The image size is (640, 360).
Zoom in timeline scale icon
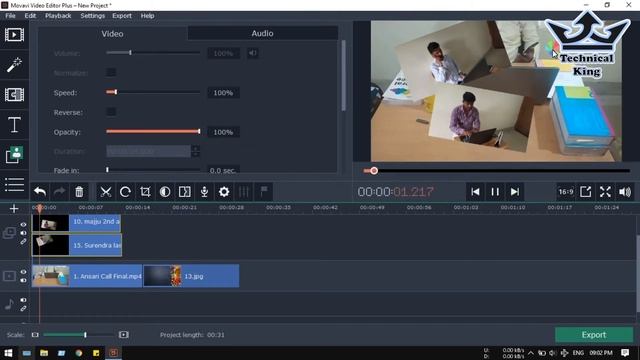point(124,335)
